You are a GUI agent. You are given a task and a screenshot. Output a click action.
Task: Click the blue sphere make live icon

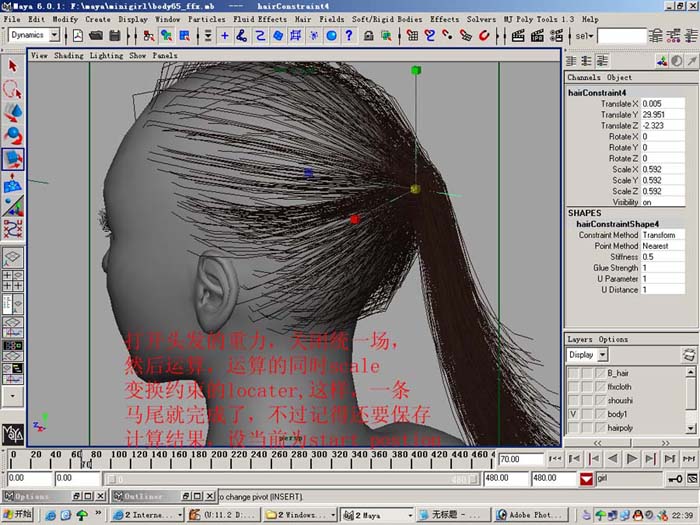point(331,36)
